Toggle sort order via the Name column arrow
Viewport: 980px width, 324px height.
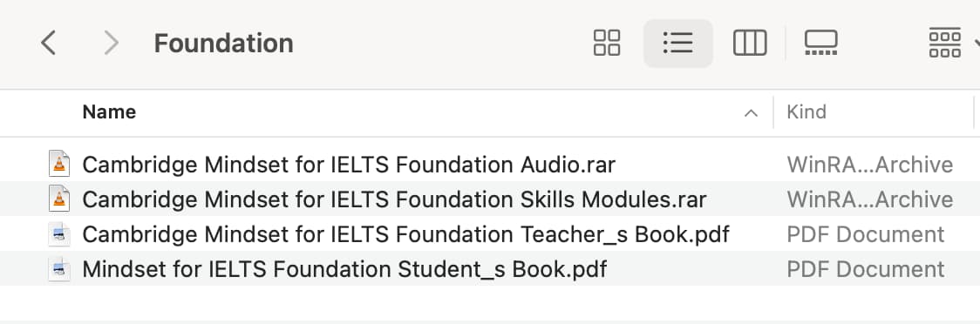pos(751,113)
